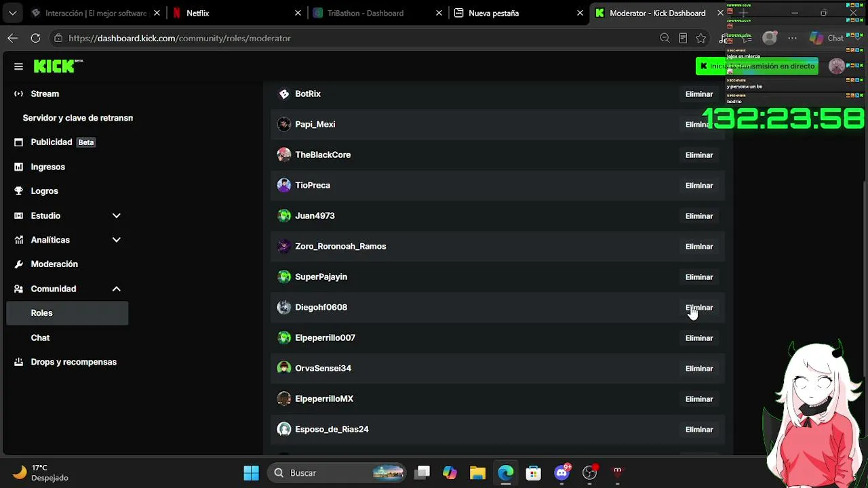Click the Estudio sidebar icon
The width and height of the screenshot is (868, 488).
[18, 216]
